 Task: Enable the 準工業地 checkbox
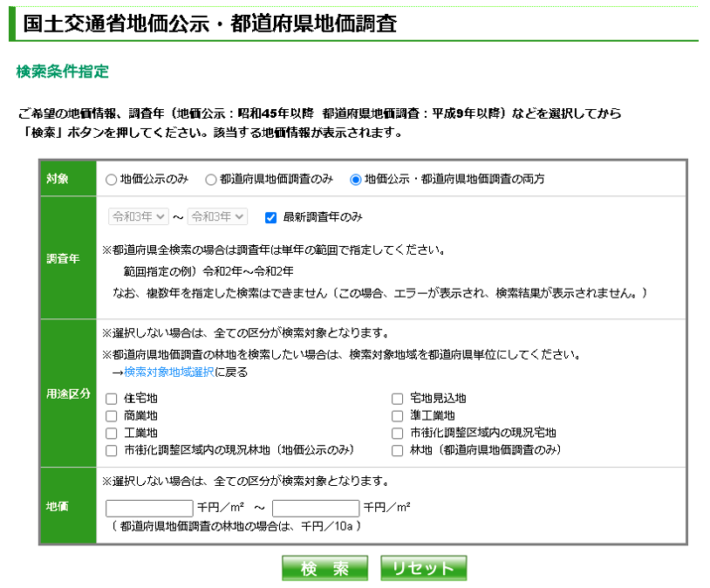[x=397, y=416]
